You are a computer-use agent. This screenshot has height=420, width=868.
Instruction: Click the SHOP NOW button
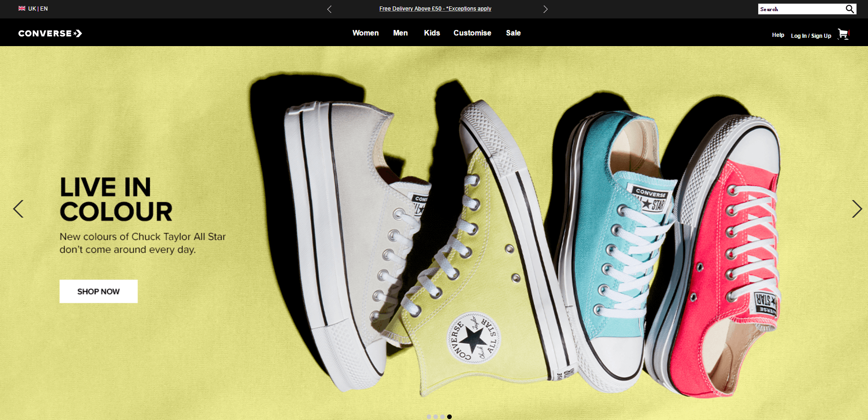pos(99,291)
